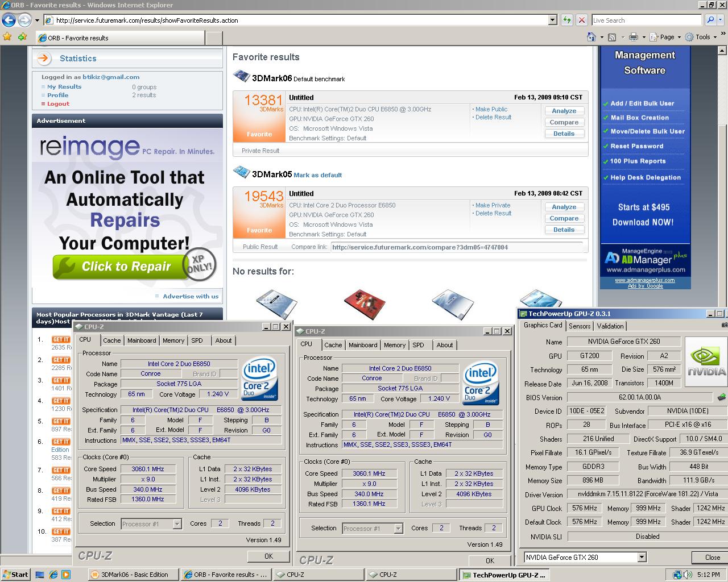
Task: Click the GPU-Z screenshot camera icon
Action: (x=725, y=326)
